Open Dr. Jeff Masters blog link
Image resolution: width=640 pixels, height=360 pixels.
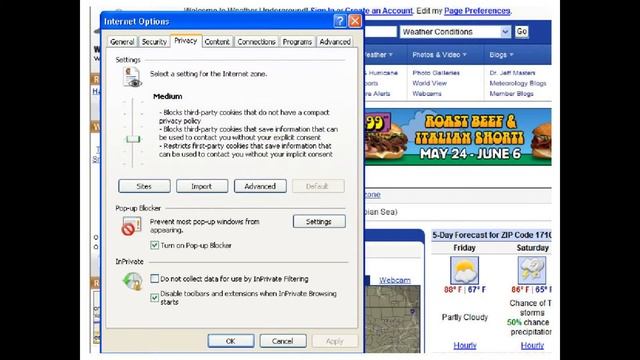[x=512, y=73]
